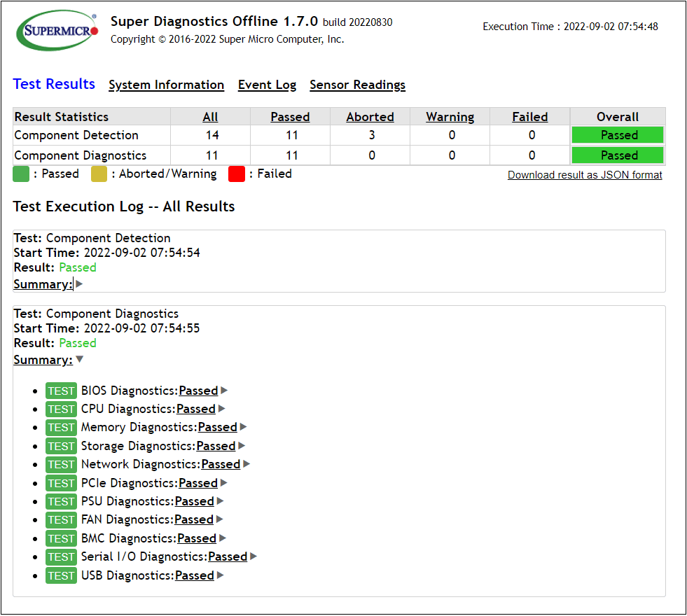
Task: Click the TEST badge beside USB Diagnostics
Action: [x=61, y=575]
